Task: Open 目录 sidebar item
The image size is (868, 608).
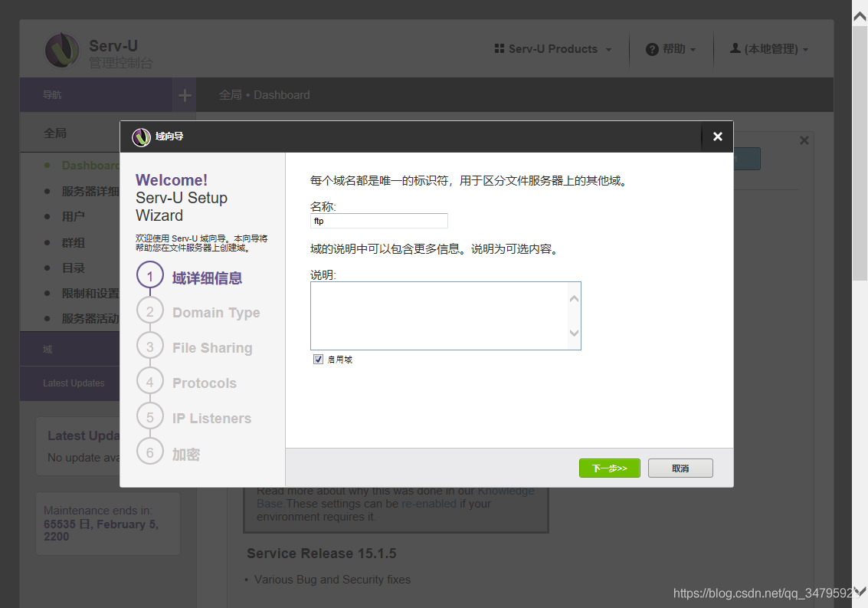Action: point(74,268)
